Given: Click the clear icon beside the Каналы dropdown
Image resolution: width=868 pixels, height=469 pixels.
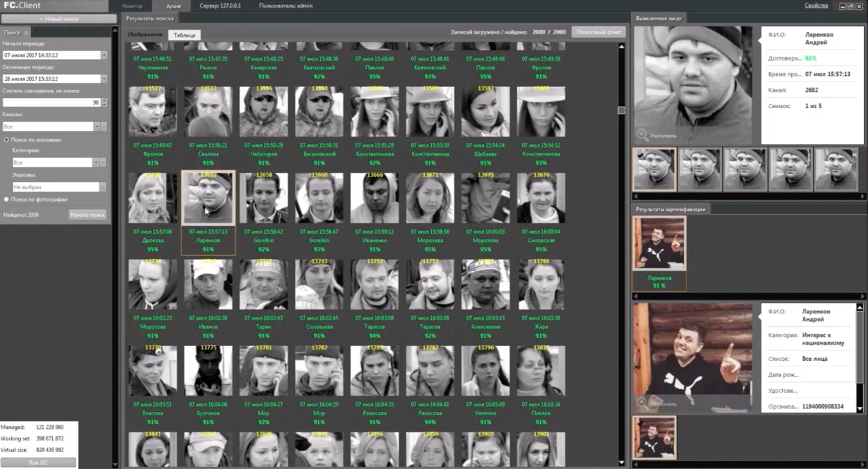Looking at the screenshot, I should point(104,126).
